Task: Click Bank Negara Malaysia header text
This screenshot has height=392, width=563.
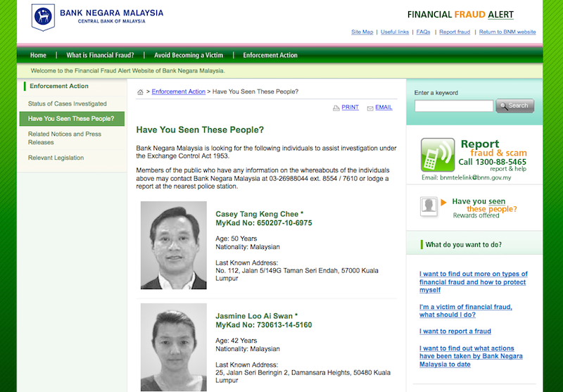Action: click(111, 13)
